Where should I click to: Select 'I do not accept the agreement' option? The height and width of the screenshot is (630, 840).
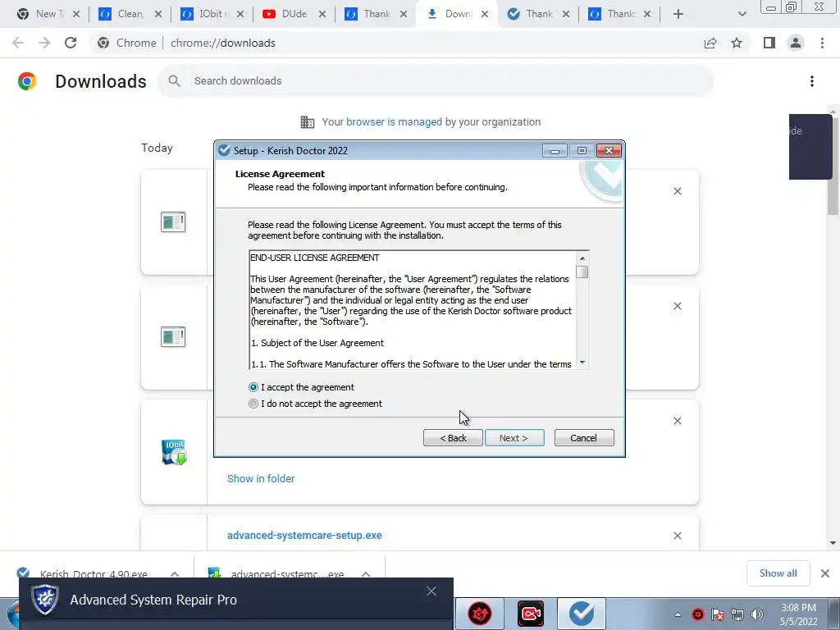pyautogui.click(x=253, y=404)
